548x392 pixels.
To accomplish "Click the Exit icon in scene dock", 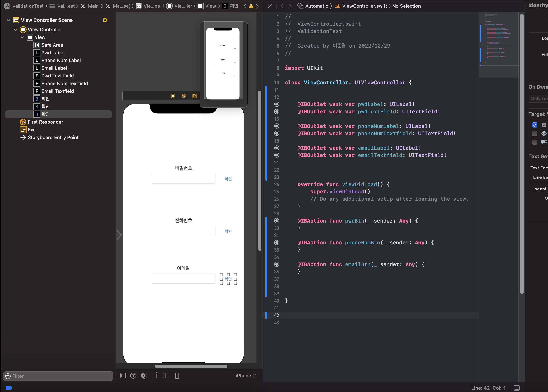I will pos(194,96).
